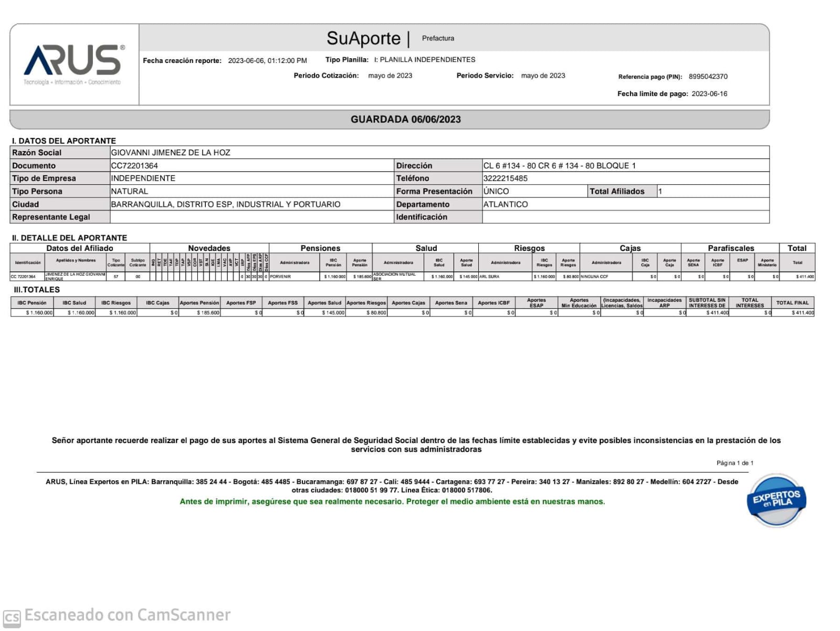
Task: Click the Forma Presentación ÚNICO value
Action: [x=496, y=192]
